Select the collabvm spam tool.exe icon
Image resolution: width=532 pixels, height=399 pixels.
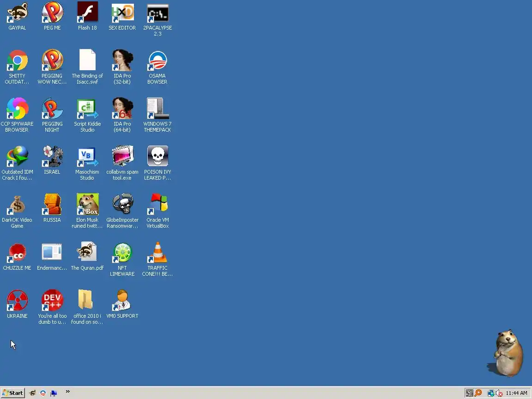click(x=122, y=157)
